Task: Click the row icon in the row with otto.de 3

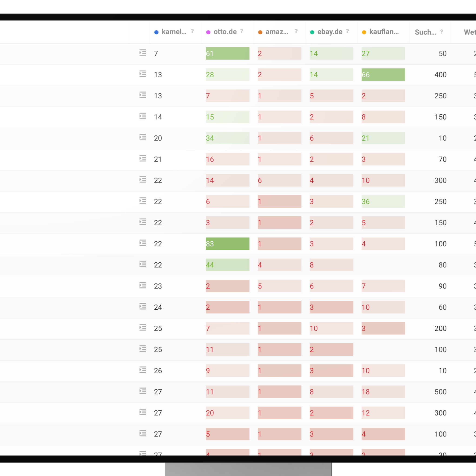Action: 143,222
